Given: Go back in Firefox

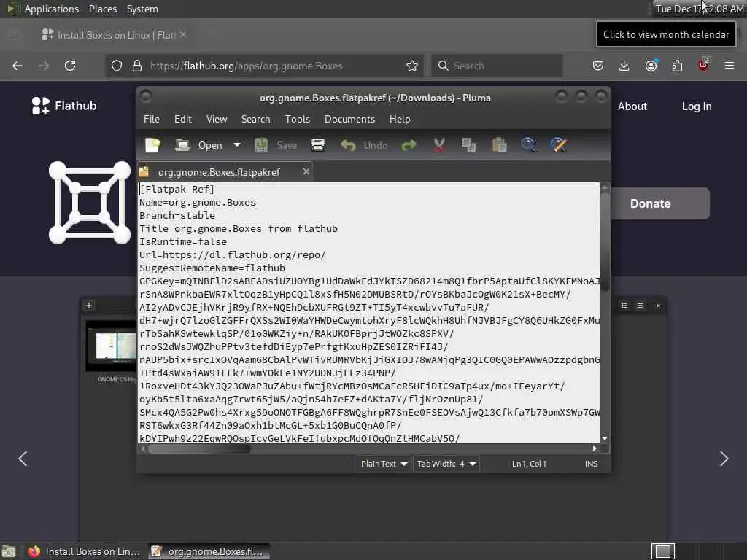Looking at the screenshot, I should [18, 66].
